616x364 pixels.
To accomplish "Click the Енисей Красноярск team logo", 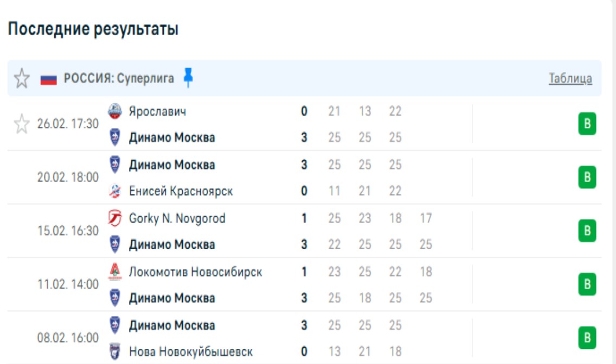I will tap(114, 191).
